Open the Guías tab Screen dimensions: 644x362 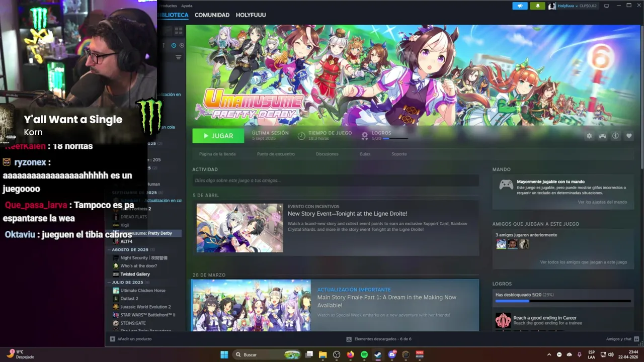point(365,154)
